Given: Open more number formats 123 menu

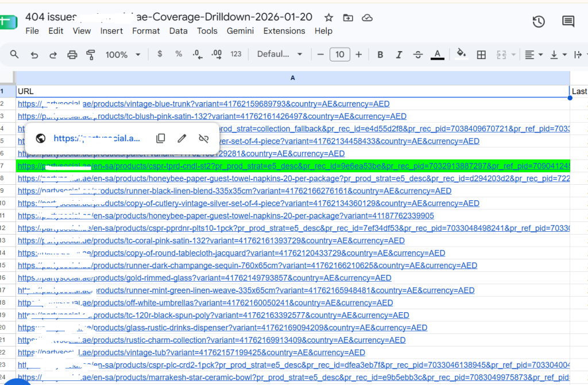Looking at the screenshot, I should 236,54.
